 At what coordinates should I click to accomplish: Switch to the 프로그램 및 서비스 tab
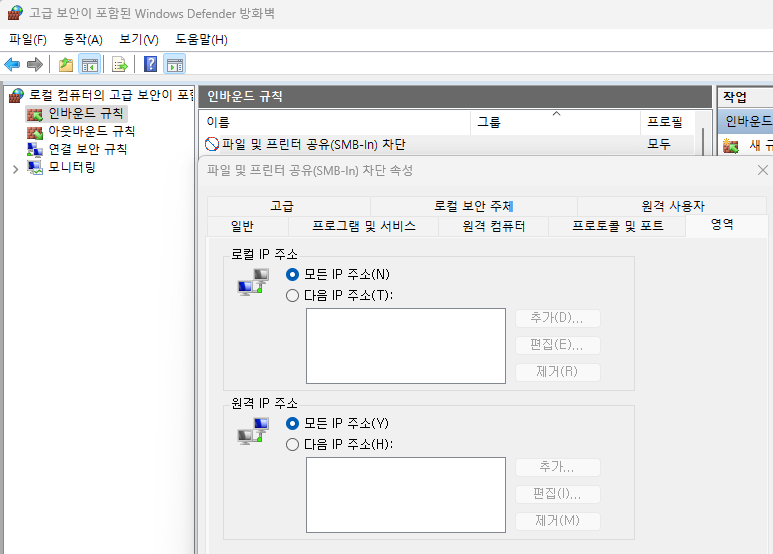coord(363,226)
